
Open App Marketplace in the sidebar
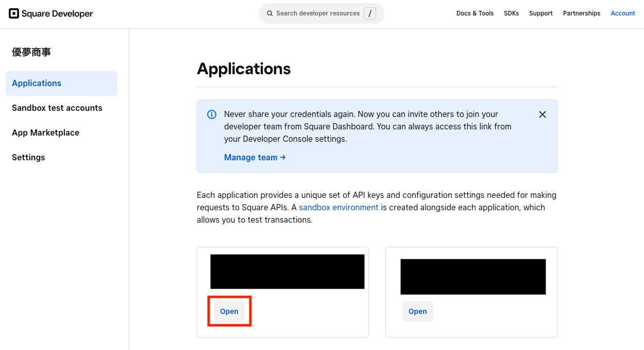(46, 133)
